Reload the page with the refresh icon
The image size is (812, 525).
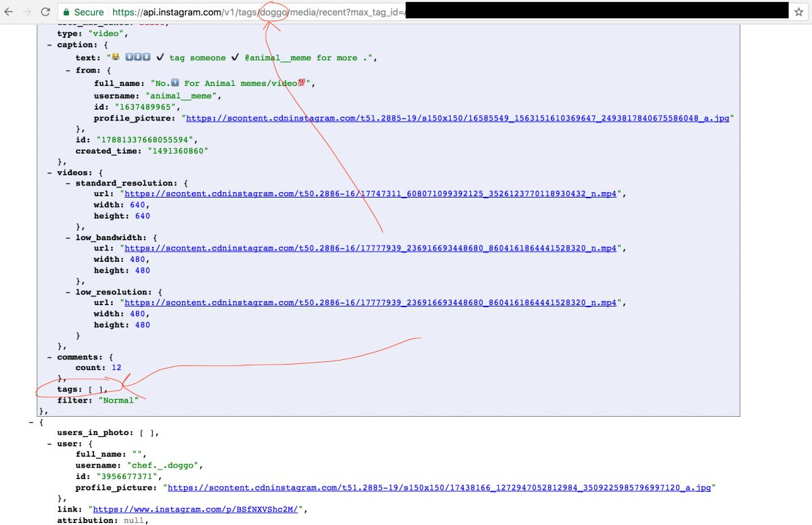coord(45,12)
